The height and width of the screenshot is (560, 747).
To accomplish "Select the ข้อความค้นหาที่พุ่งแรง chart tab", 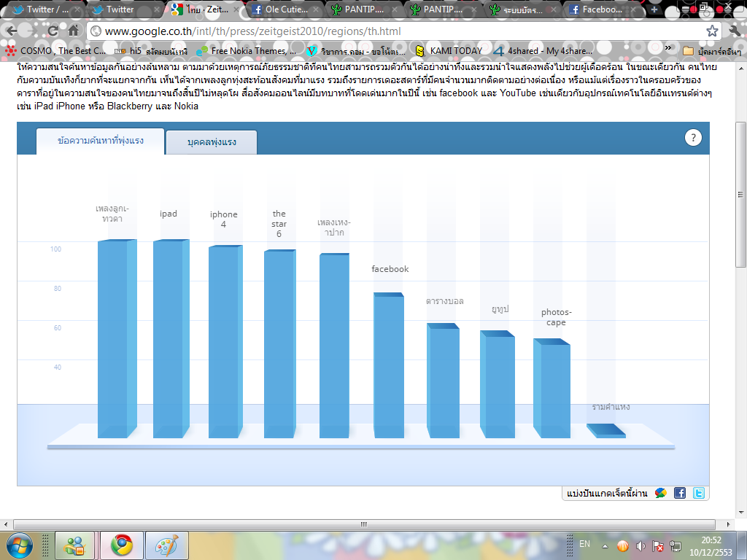I will pyautogui.click(x=101, y=141).
